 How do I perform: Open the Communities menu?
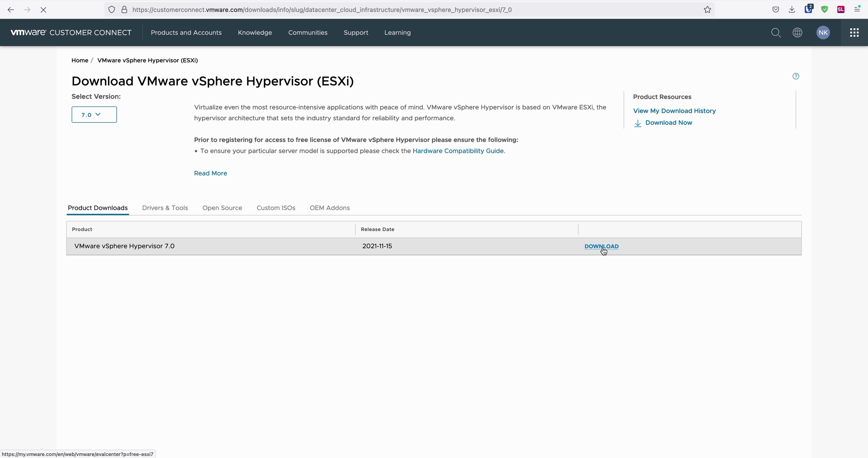(x=308, y=33)
